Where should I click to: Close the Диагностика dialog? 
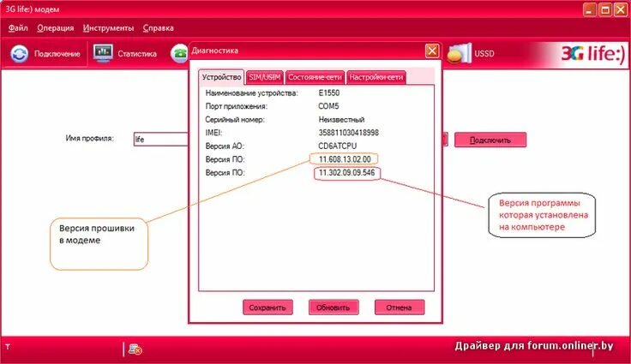432,51
